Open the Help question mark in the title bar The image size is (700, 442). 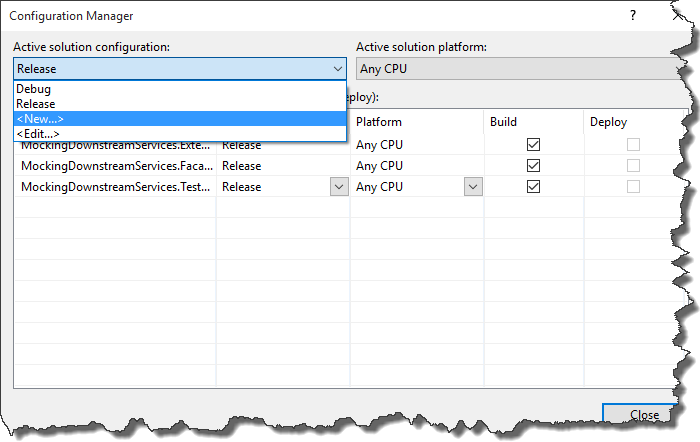633,16
